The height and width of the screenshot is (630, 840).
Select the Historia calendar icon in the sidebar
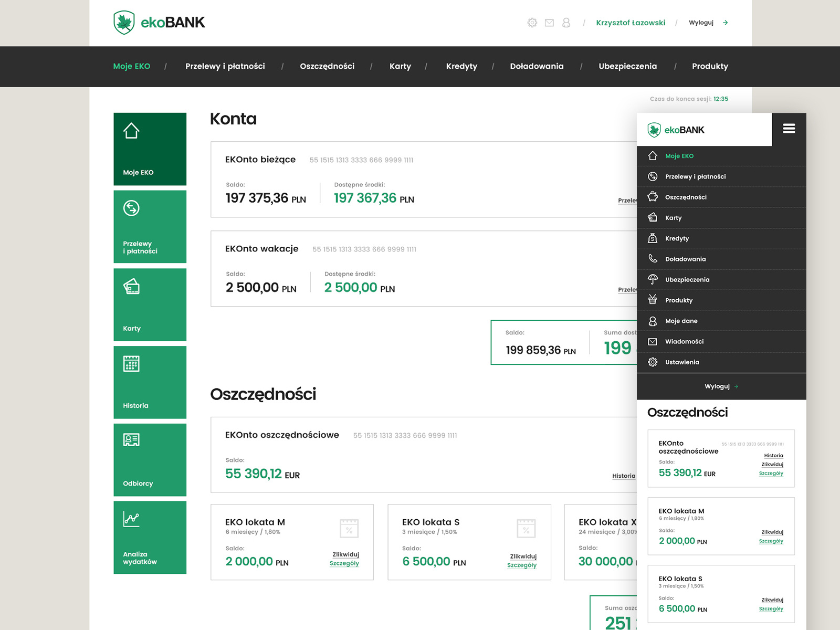[x=131, y=364]
